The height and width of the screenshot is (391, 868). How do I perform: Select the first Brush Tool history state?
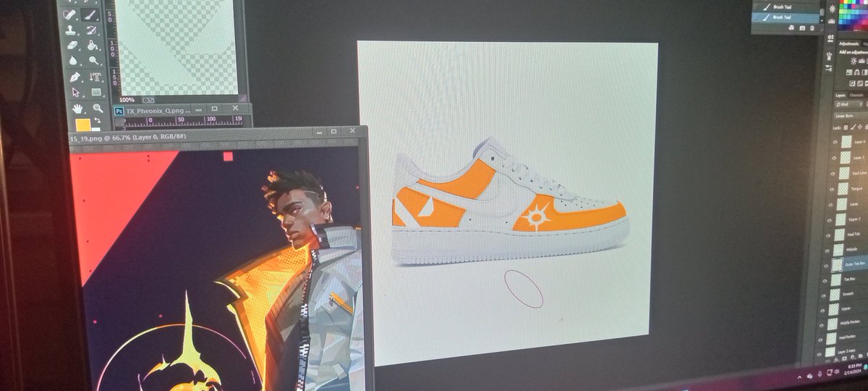[x=785, y=7]
